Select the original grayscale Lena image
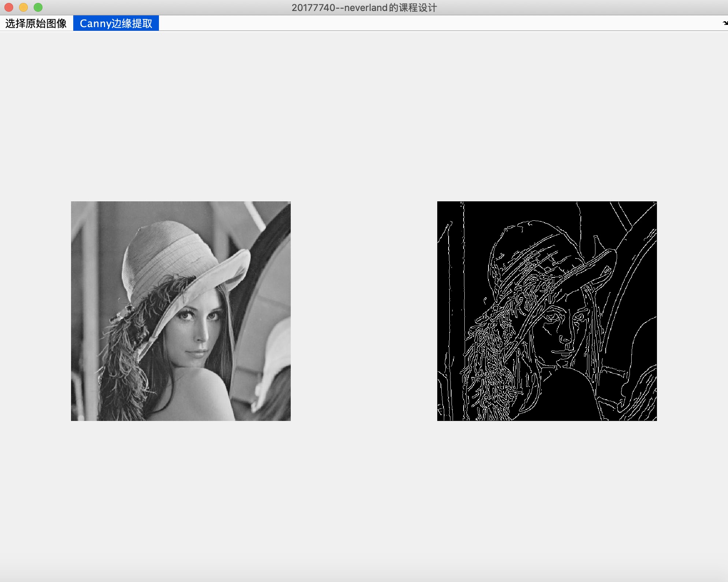 coord(181,311)
